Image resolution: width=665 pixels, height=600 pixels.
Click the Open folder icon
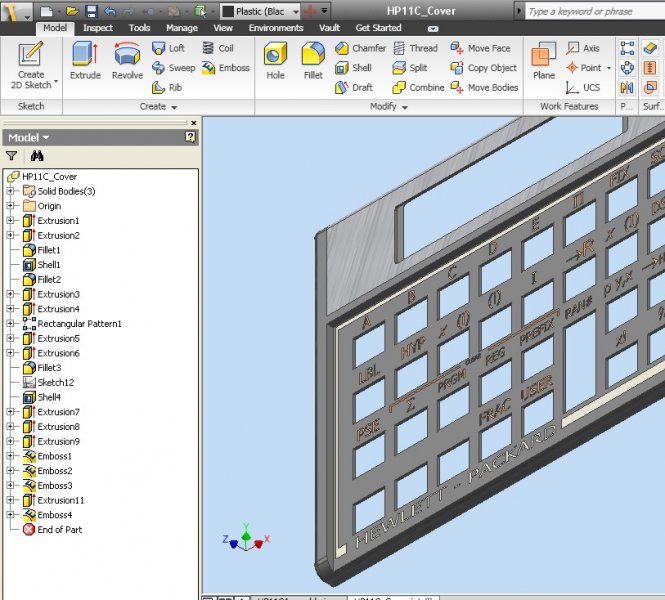click(x=72, y=11)
